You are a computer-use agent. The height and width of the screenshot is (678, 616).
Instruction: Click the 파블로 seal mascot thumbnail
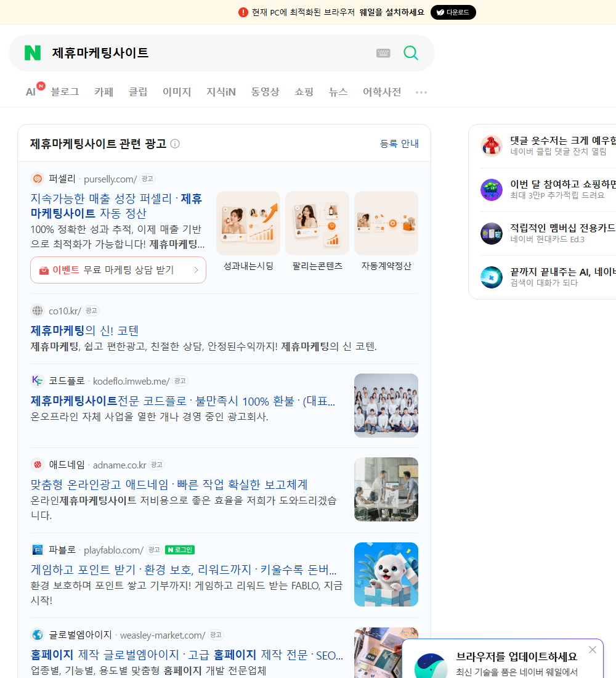[386, 574]
